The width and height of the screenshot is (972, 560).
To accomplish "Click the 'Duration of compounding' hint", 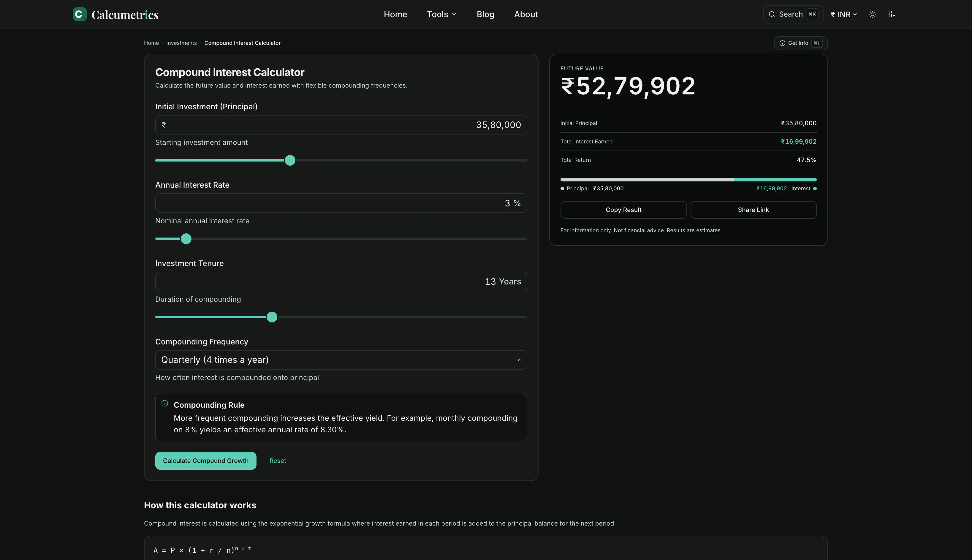I will [198, 299].
